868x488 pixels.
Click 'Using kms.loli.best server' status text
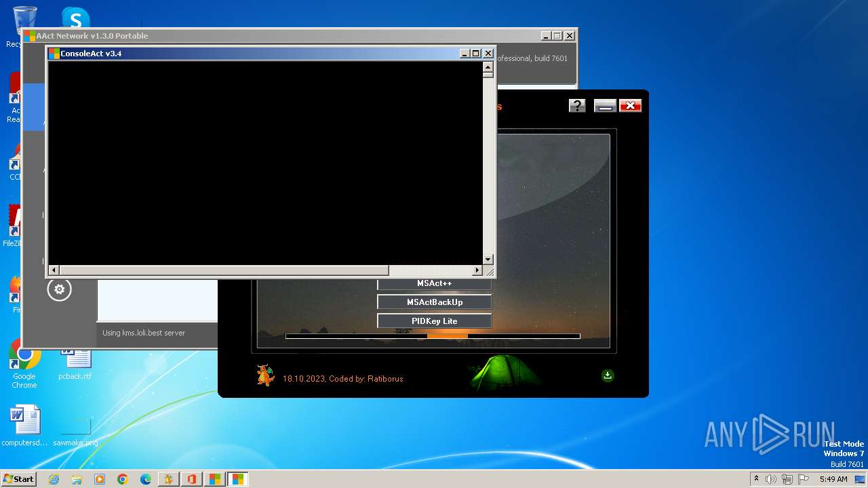[x=144, y=333]
